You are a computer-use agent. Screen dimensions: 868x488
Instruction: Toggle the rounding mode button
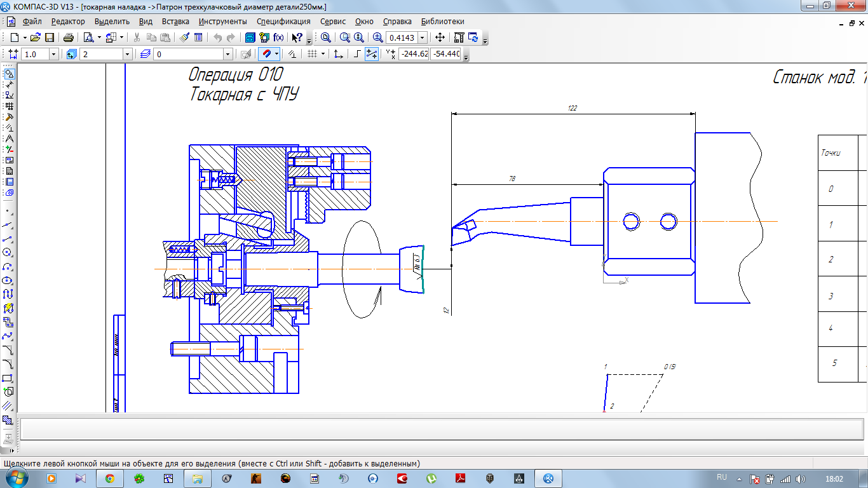click(372, 54)
